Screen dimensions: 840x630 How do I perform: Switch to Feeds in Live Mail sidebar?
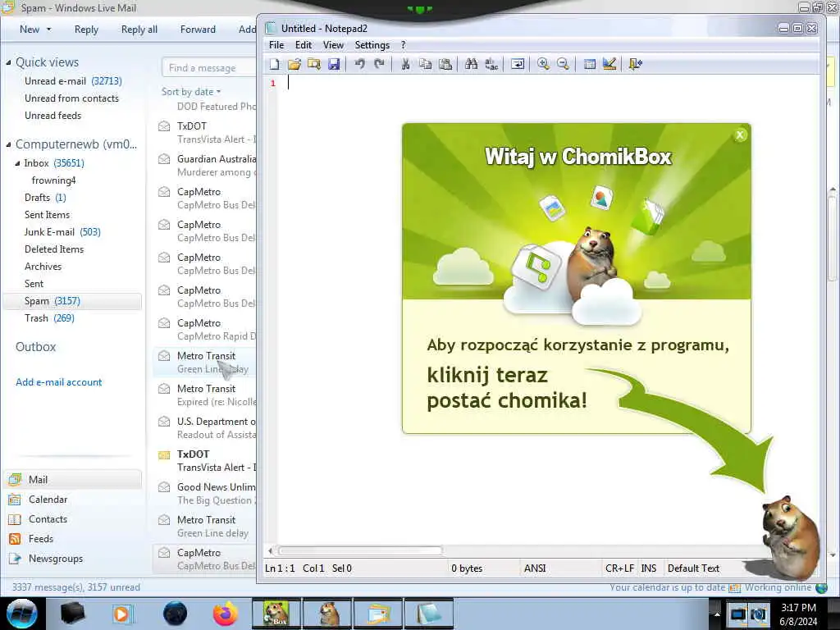point(41,539)
